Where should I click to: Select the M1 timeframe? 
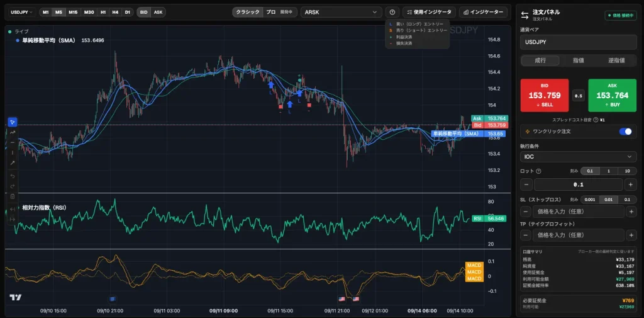click(45, 13)
